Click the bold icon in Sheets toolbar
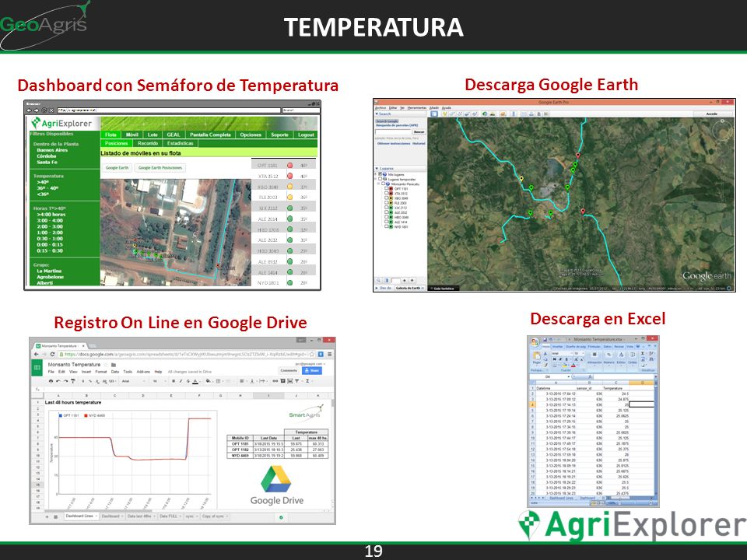The image size is (747, 560). 174,381
